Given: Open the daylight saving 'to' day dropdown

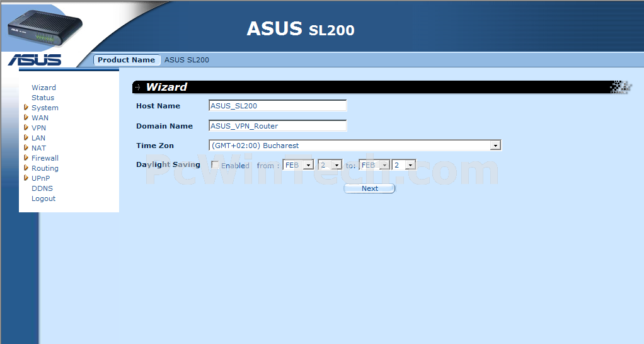Looking at the screenshot, I should tap(404, 164).
